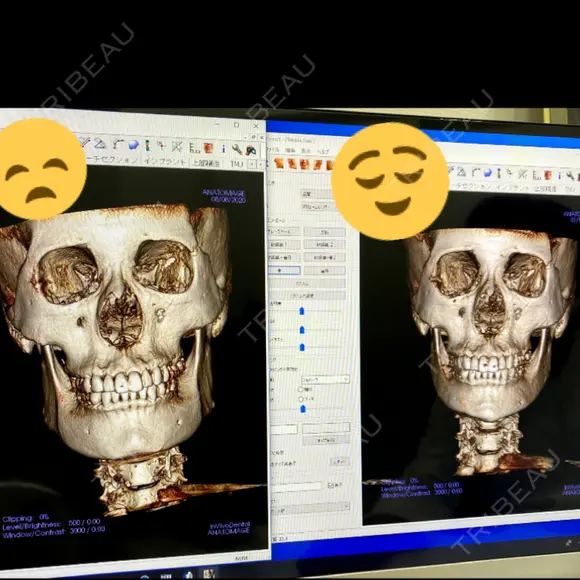Select the blue polygon volume tool icon
The height and width of the screenshot is (580, 580).
click(x=134, y=145)
